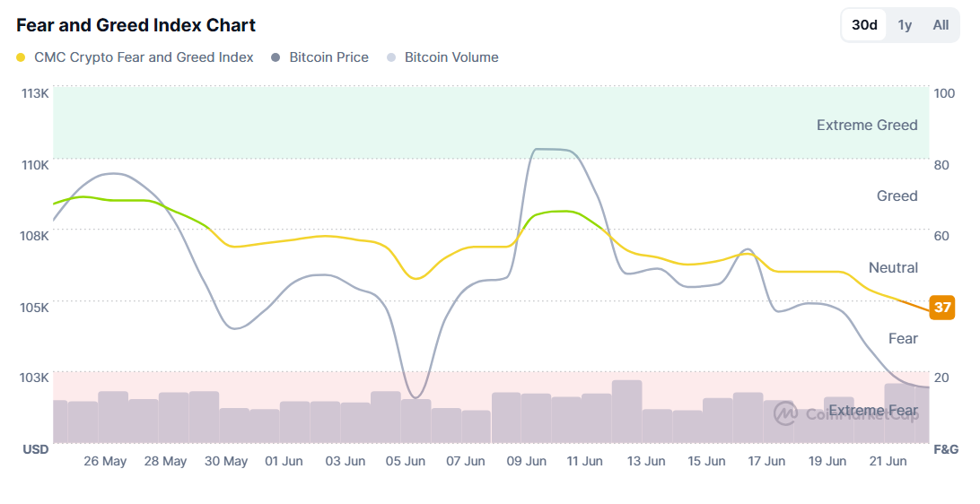The image size is (980, 504).
Task: Switch to the 1y time range
Action: coord(905,25)
